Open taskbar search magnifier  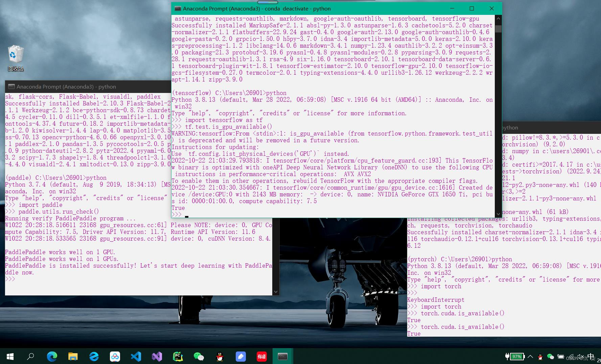pyautogui.click(x=30, y=356)
